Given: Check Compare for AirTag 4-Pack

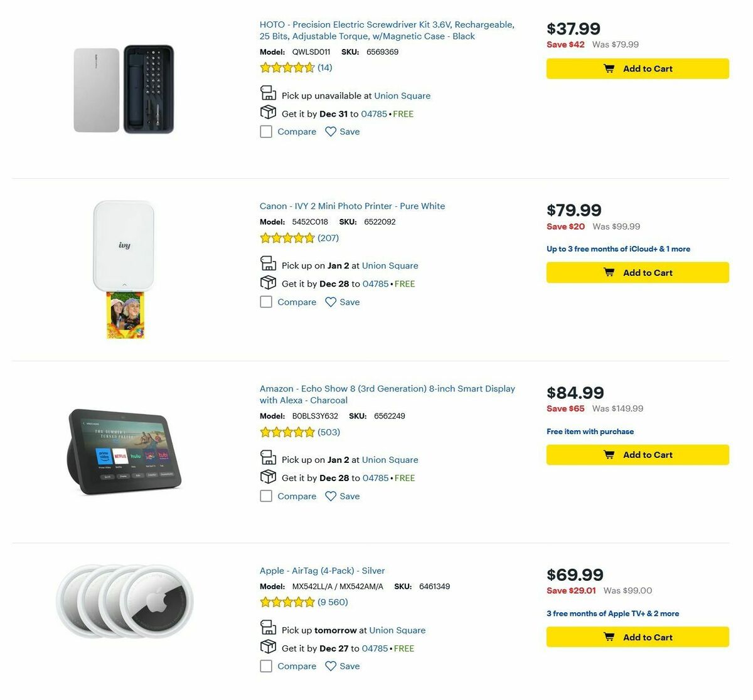Looking at the screenshot, I should coord(266,666).
